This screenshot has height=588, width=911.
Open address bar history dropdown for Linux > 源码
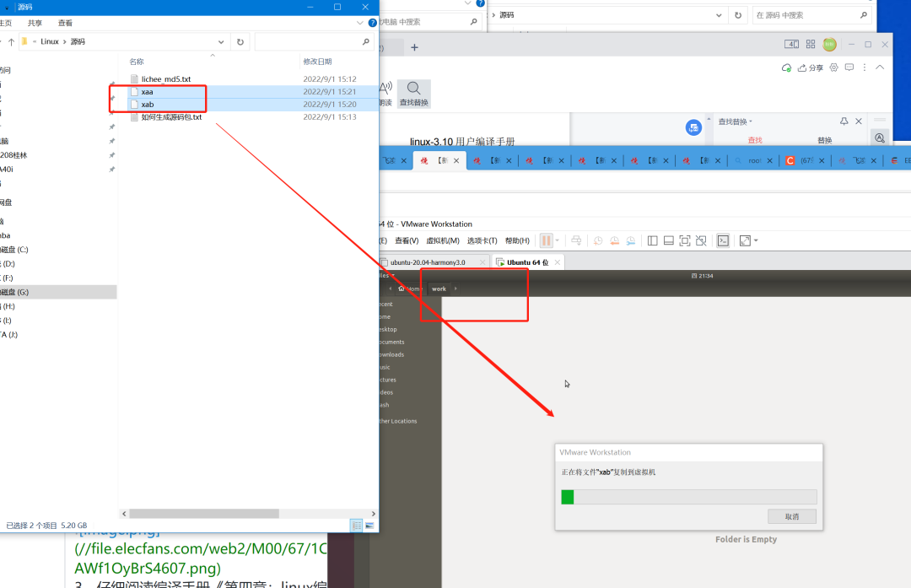(221, 42)
